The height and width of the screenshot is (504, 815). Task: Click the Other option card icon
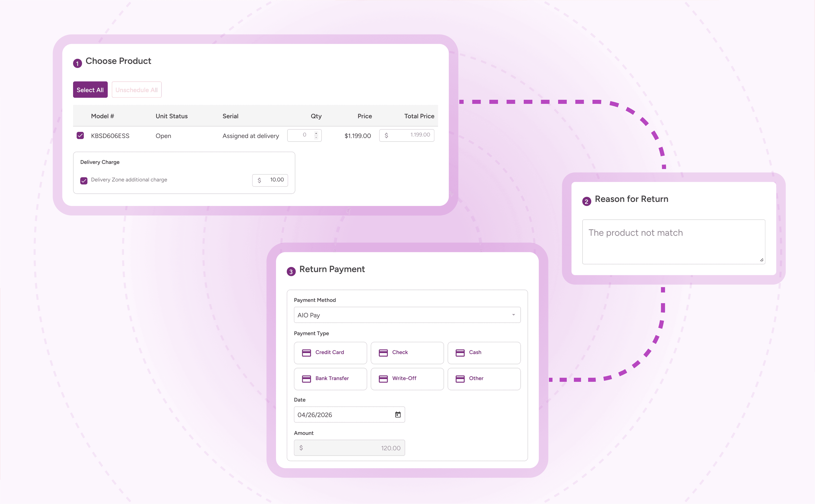click(460, 379)
